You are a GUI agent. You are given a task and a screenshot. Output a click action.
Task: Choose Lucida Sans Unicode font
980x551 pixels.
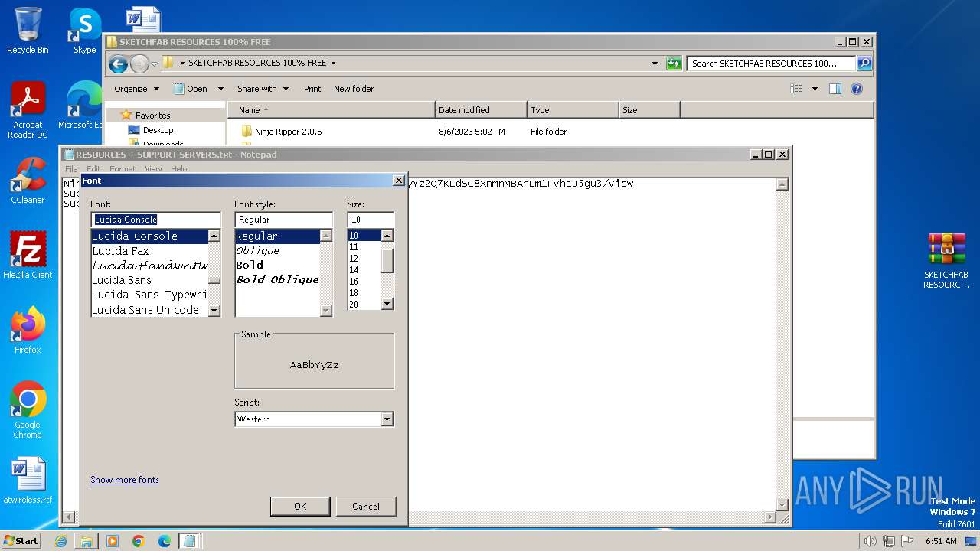tap(149, 310)
